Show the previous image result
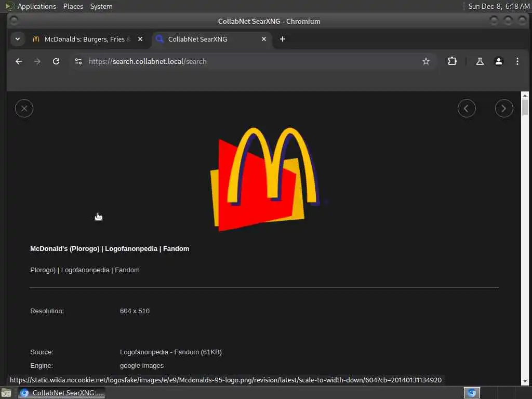The height and width of the screenshot is (399, 532). 467,109
